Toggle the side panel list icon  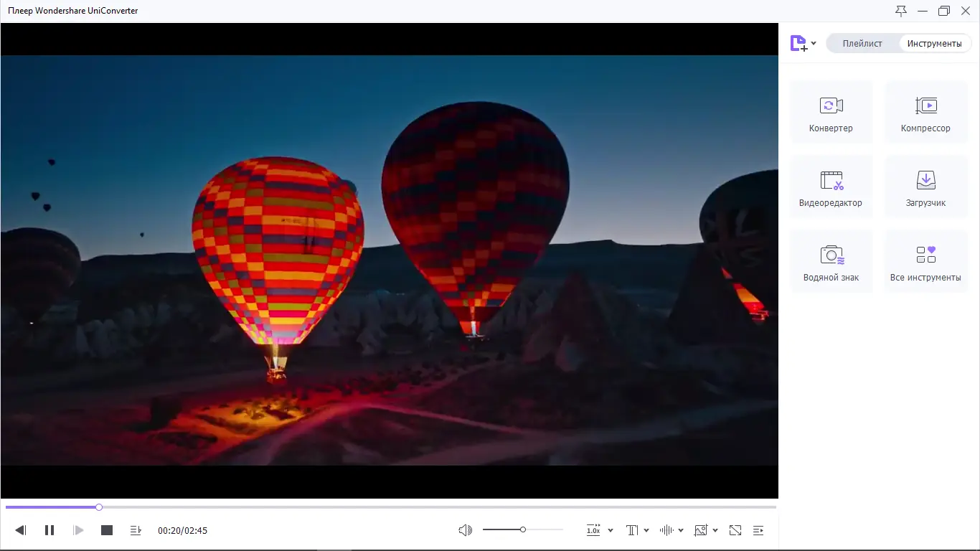758,530
